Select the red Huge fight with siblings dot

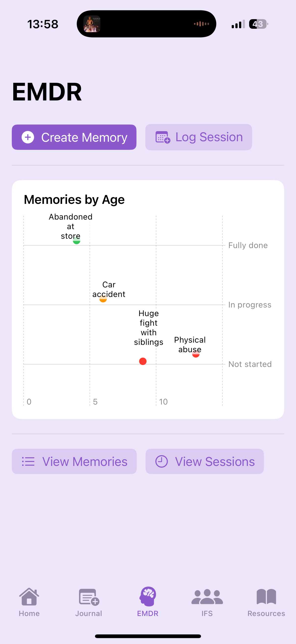(143, 362)
